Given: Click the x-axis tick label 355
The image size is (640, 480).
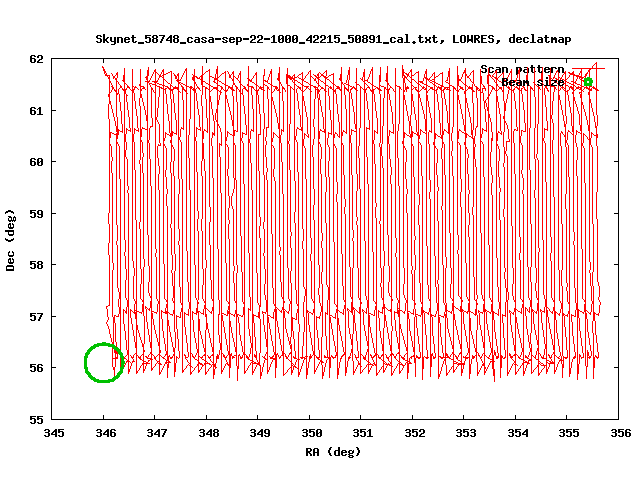Looking at the screenshot, I should (569, 433).
